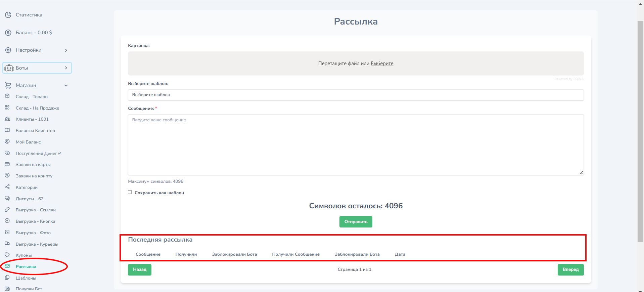Click the Мой Баланс euro icon
Image resolution: width=644 pixels, height=292 pixels.
(x=7, y=141)
